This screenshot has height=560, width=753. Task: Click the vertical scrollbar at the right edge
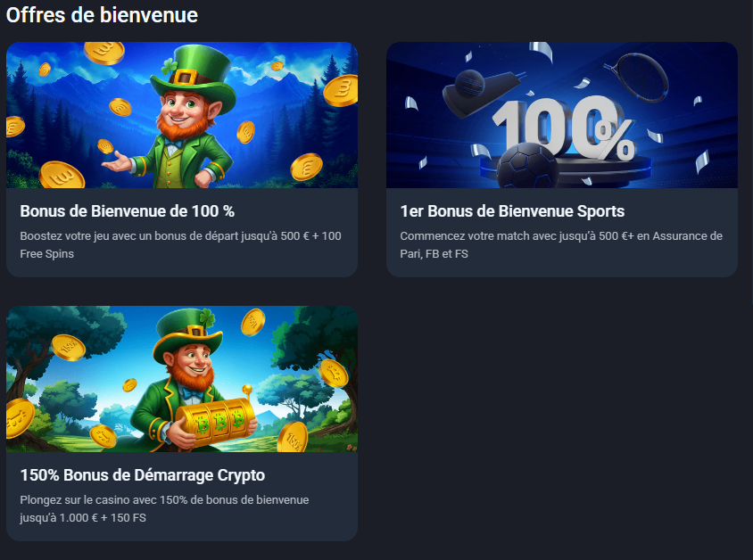click(751, 153)
